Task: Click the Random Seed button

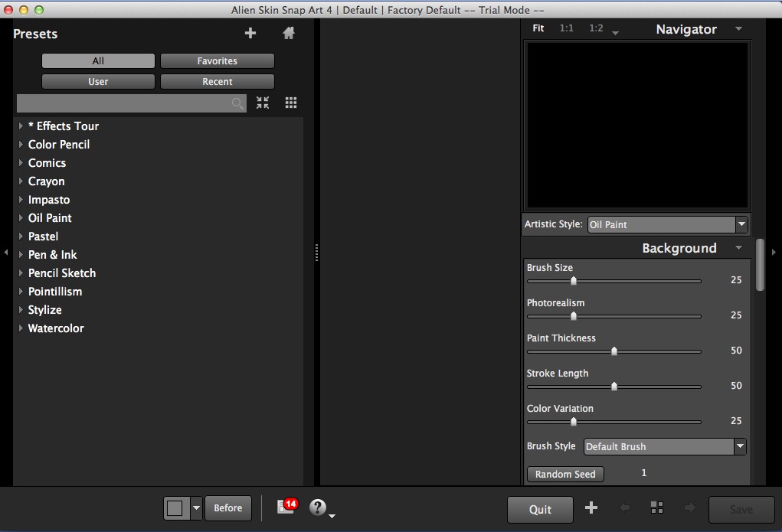Action: click(565, 474)
